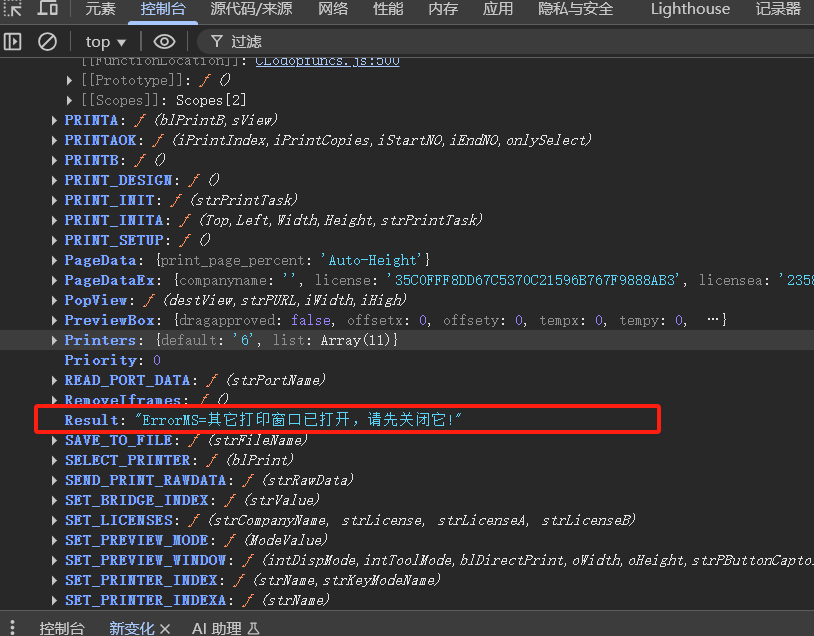Expand the SET_PRINTER_INDEX property
The height and width of the screenshot is (636, 814).
click(x=55, y=580)
